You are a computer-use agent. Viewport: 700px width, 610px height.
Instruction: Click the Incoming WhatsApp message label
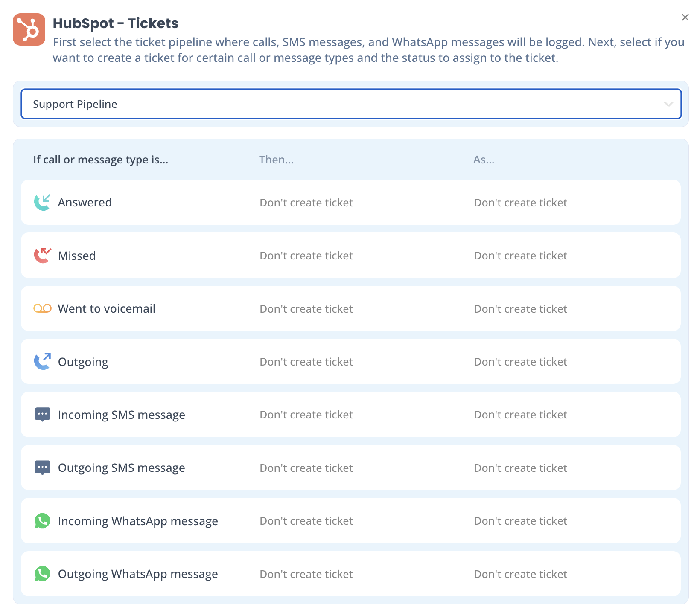[x=138, y=521]
